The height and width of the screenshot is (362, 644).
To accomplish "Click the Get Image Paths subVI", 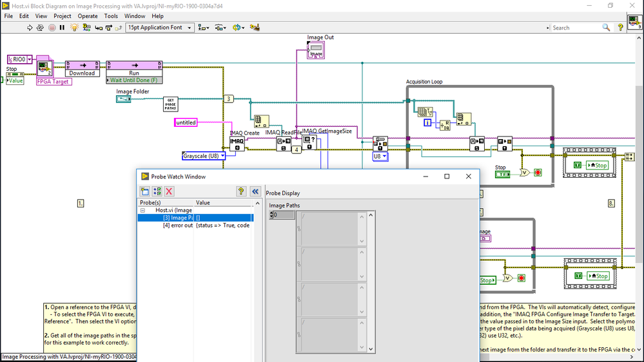I will click(170, 104).
